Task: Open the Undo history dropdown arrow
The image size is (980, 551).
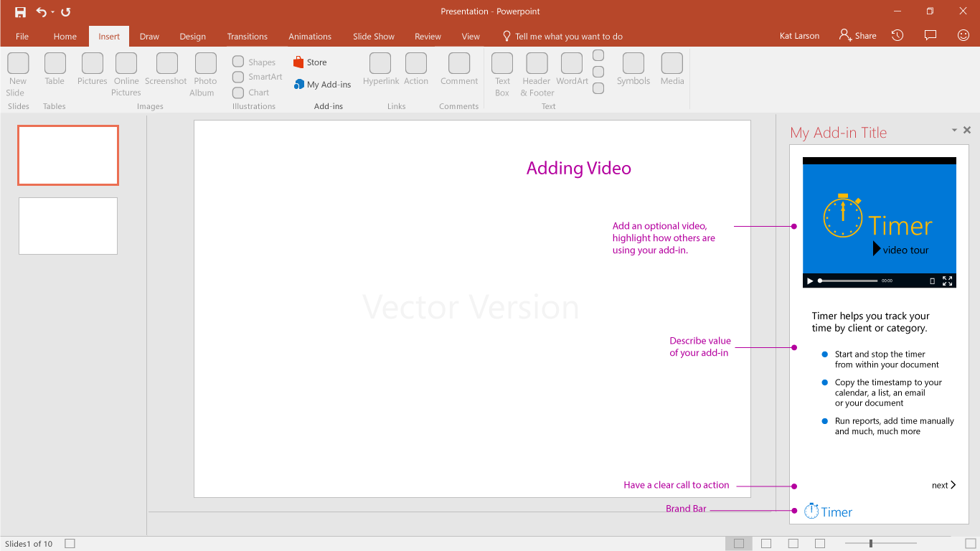Action: [x=52, y=12]
